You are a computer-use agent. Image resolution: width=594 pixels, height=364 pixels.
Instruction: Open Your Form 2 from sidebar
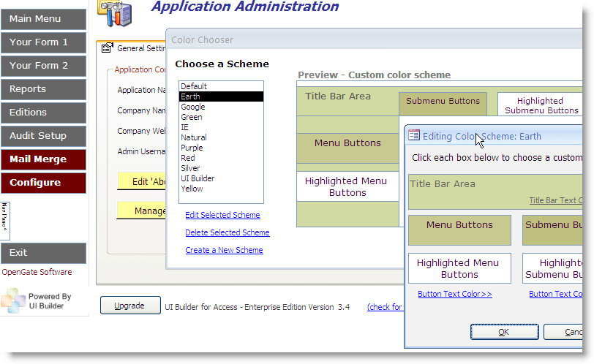tap(43, 66)
